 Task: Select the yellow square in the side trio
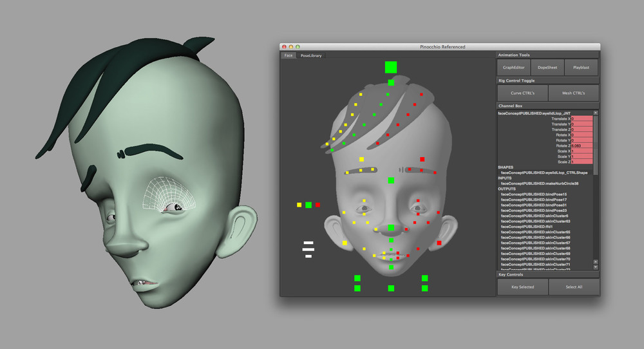coord(299,205)
